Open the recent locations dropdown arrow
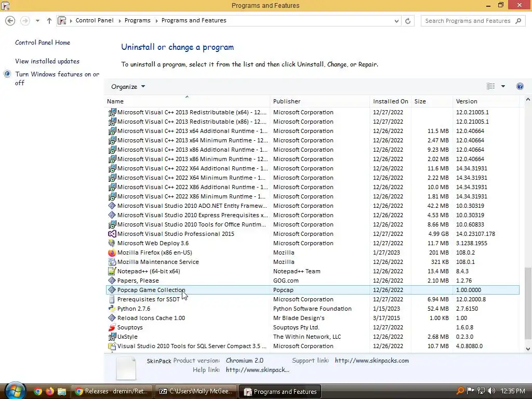 [37, 21]
